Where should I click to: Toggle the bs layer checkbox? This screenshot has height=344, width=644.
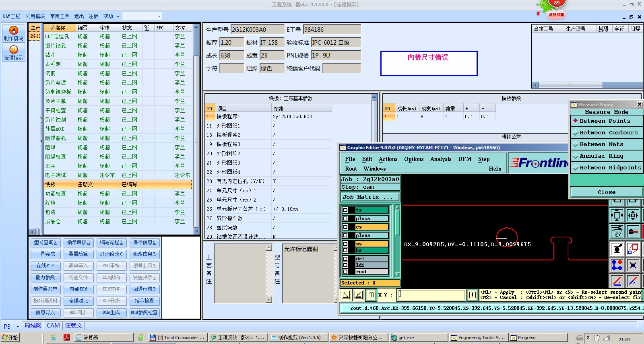pyautogui.click(x=345, y=250)
